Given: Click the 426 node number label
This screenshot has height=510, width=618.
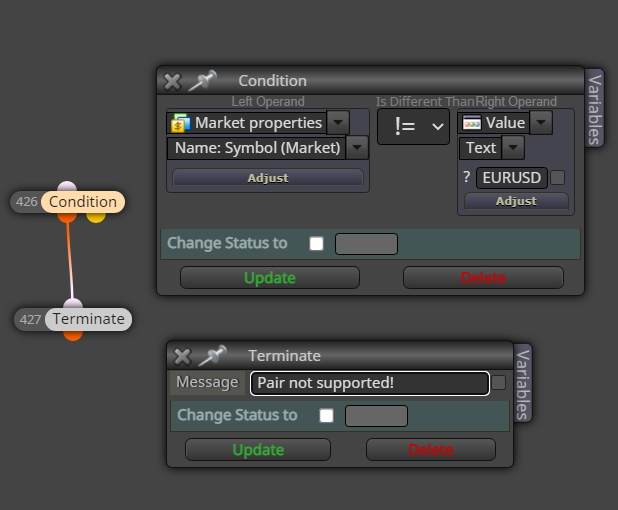Looking at the screenshot, I should (x=26, y=202).
